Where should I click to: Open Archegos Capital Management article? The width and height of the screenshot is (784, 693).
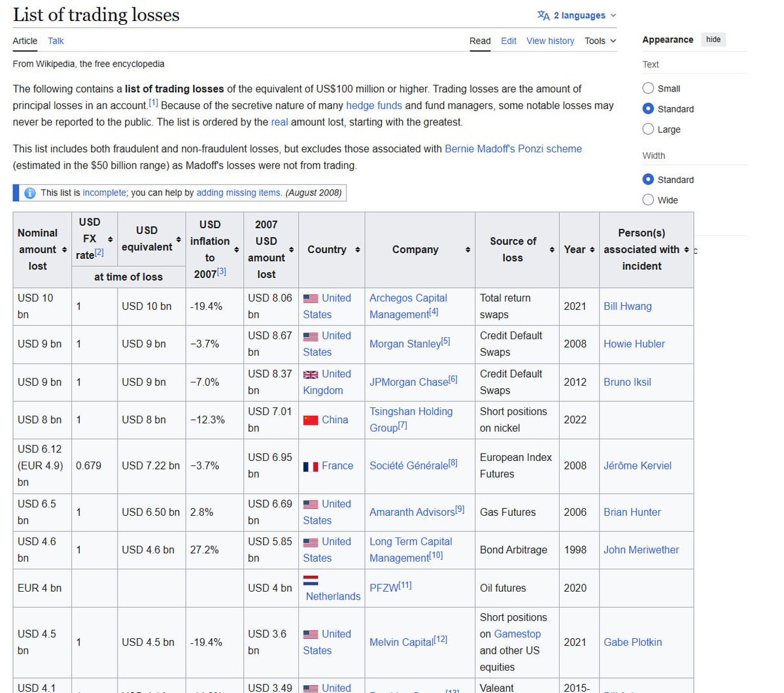click(x=408, y=306)
